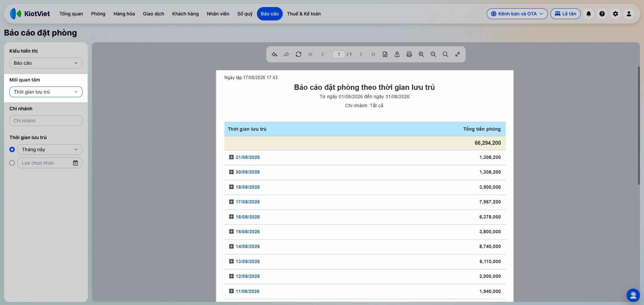
Task: Zoom out of the report
Action: click(433, 54)
